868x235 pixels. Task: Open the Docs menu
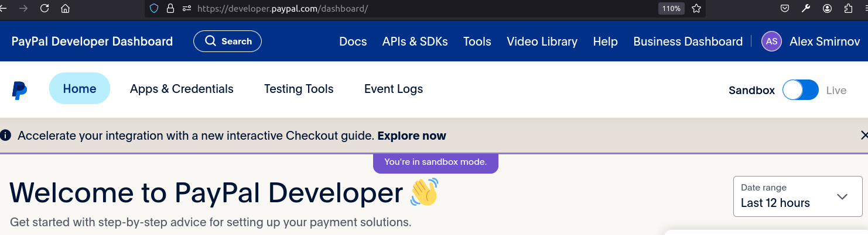[353, 42]
